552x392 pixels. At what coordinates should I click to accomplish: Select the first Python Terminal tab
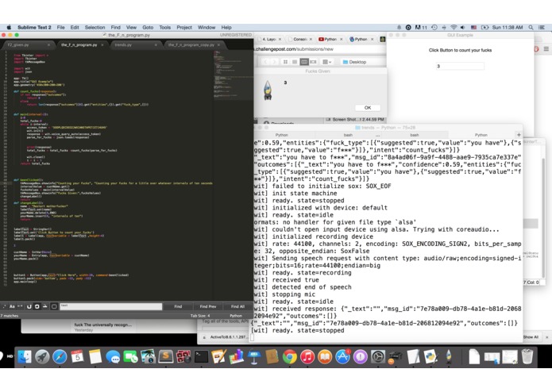pyautogui.click(x=282, y=135)
